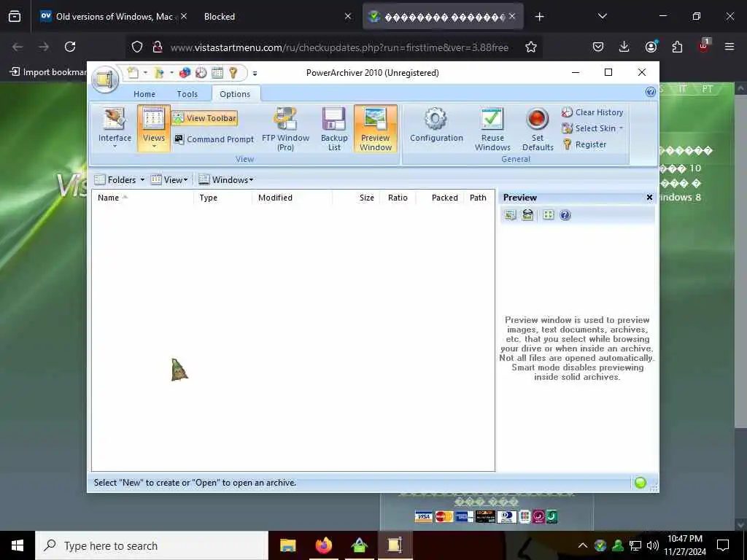This screenshot has width=747, height=560.
Task: Click the grid table quick-access icon
Action: [217, 73]
